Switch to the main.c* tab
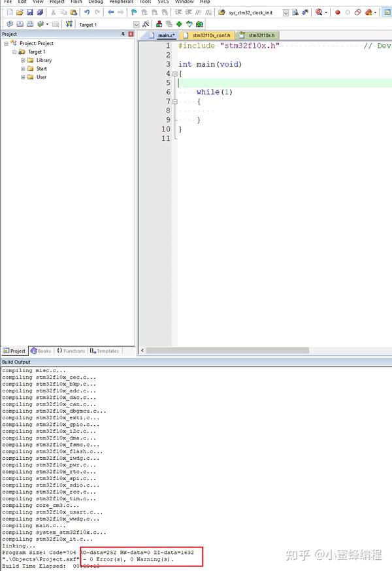 pyautogui.click(x=163, y=35)
